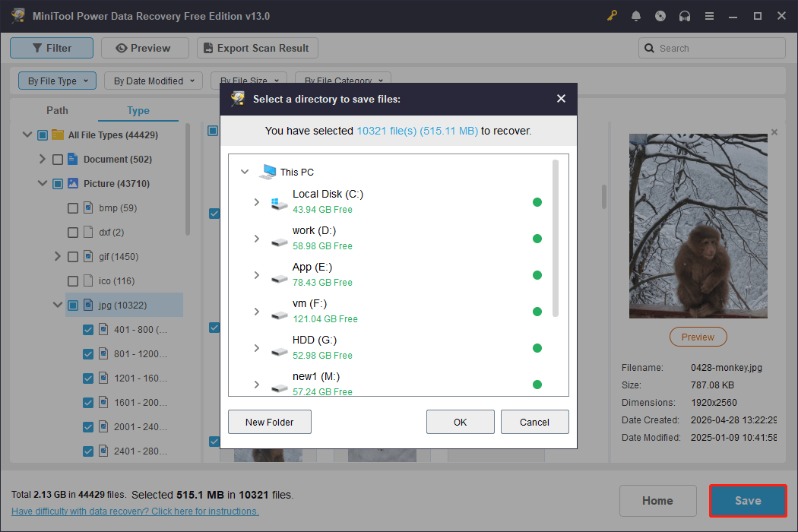Click the orange Preview button under image
Image resolution: width=798 pixels, height=532 pixels.
tap(698, 337)
